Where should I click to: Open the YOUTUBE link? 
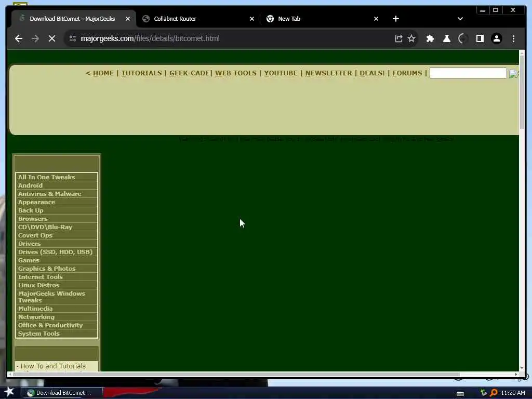(x=281, y=73)
